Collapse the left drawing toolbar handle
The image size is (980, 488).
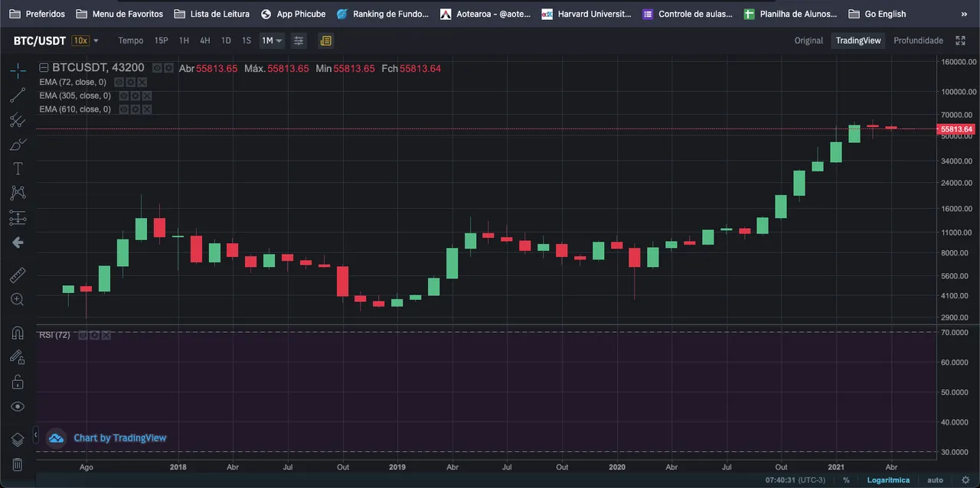pyautogui.click(x=35, y=435)
